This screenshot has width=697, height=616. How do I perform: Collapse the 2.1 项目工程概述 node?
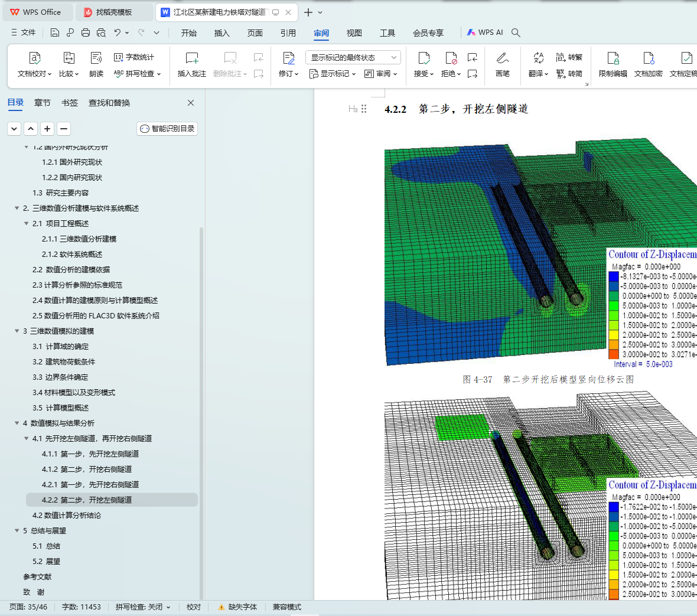26,223
